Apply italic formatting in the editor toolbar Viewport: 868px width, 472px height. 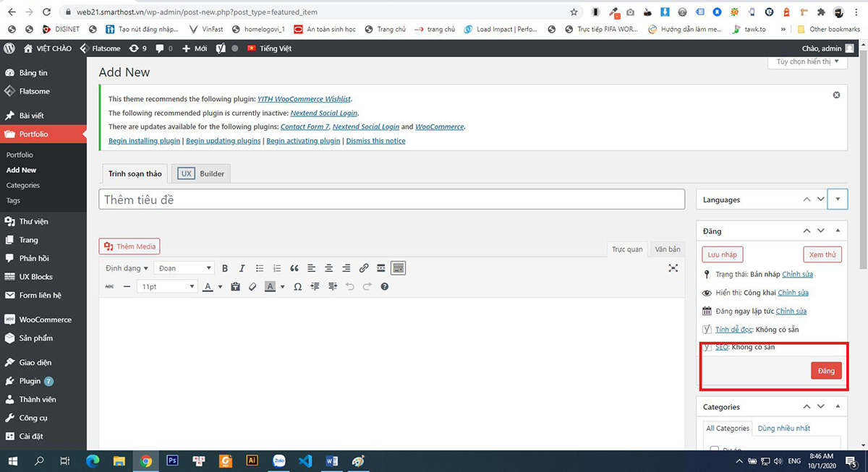[242, 268]
